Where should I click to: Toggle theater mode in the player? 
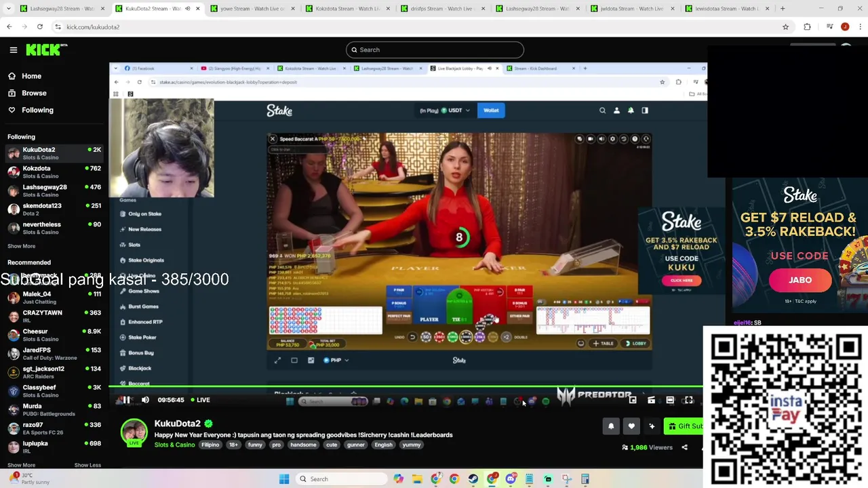[x=670, y=400]
